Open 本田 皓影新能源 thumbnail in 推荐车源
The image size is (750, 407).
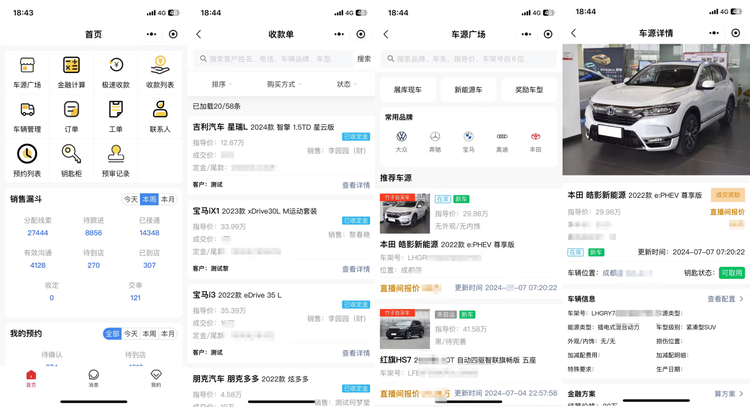tap(405, 213)
